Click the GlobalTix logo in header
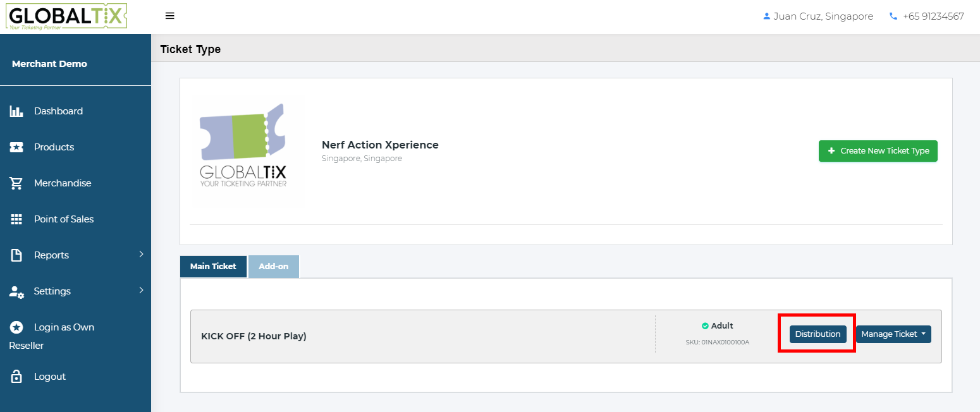 pyautogui.click(x=66, y=16)
